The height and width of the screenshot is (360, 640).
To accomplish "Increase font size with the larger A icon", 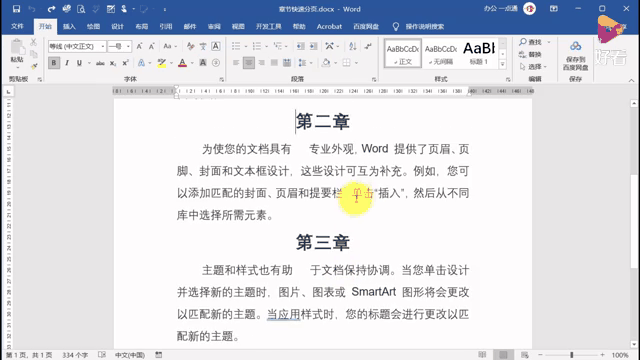I will [139, 46].
